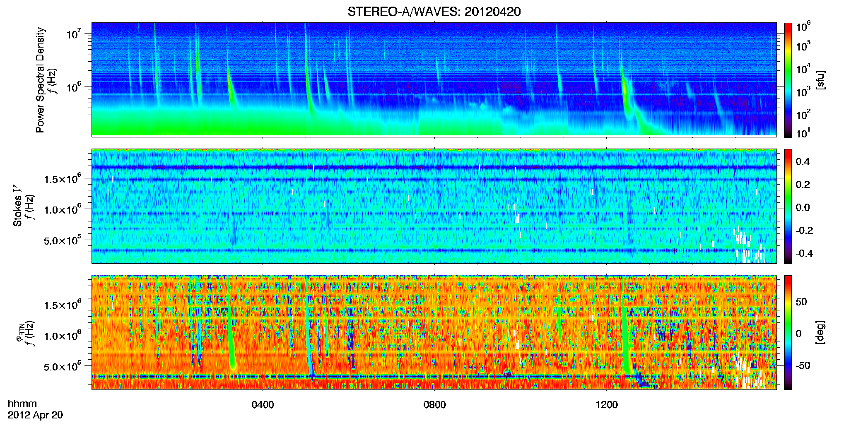Click the 0400 time tick label
Screen dimensions: 868x447
point(263,405)
